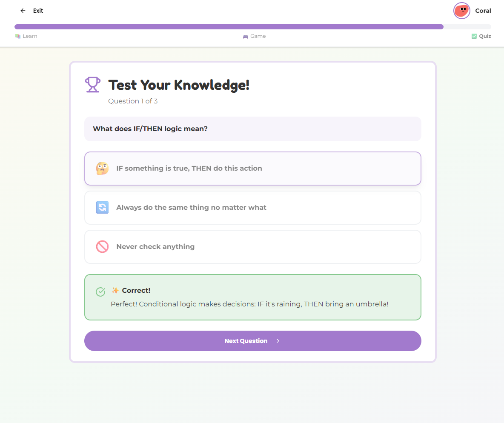Select answer Never check anything

252,246
